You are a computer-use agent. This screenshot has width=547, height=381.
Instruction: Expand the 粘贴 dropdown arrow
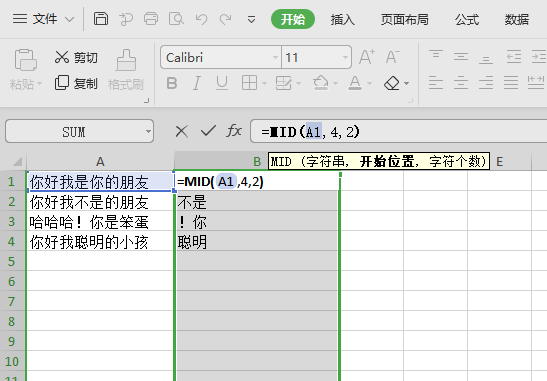[39, 84]
